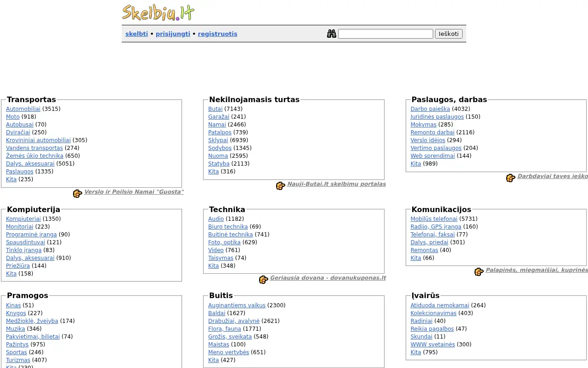The image size is (588, 368).
Task: Open the registruotis link
Action: tap(218, 34)
